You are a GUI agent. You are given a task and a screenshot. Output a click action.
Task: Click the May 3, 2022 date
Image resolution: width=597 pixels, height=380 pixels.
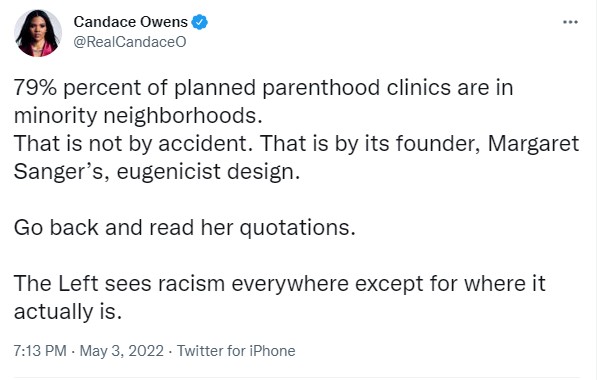(121, 351)
